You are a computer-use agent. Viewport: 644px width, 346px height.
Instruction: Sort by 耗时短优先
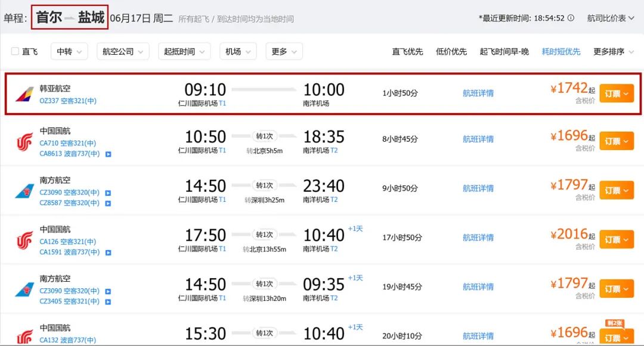click(x=561, y=52)
